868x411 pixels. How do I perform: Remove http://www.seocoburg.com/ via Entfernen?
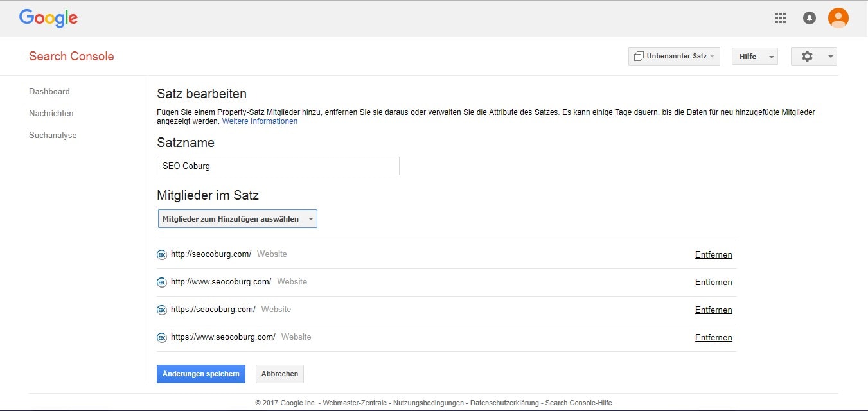pos(713,282)
